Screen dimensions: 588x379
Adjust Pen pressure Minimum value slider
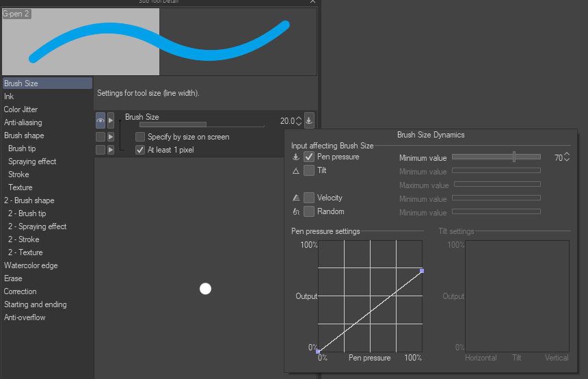click(496, 157)
